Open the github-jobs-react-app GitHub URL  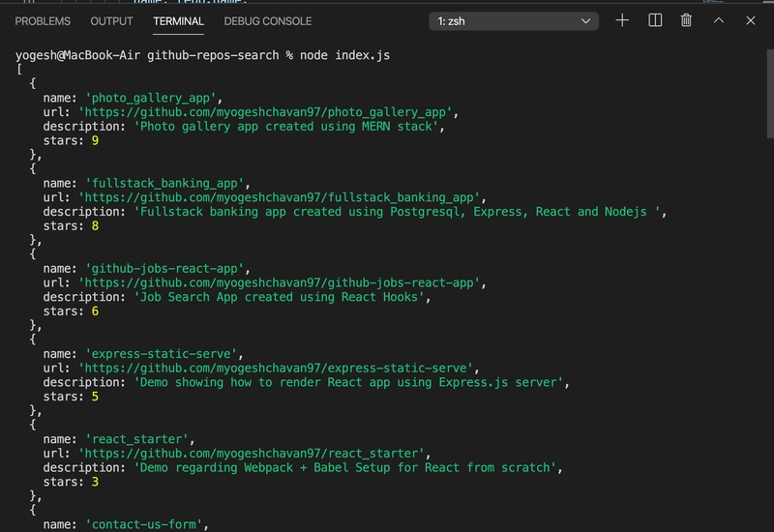[x=279, y=283]
